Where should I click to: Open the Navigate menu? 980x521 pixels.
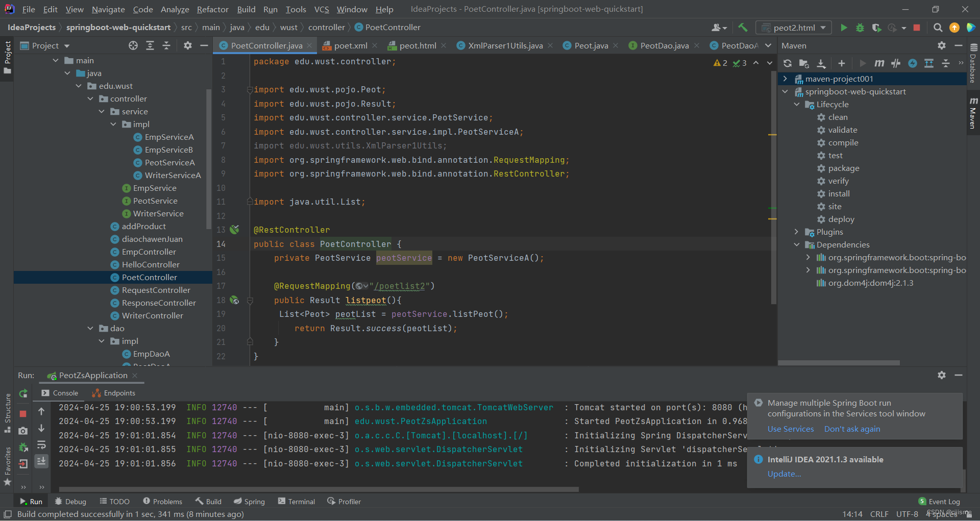(x=108, y=9)
